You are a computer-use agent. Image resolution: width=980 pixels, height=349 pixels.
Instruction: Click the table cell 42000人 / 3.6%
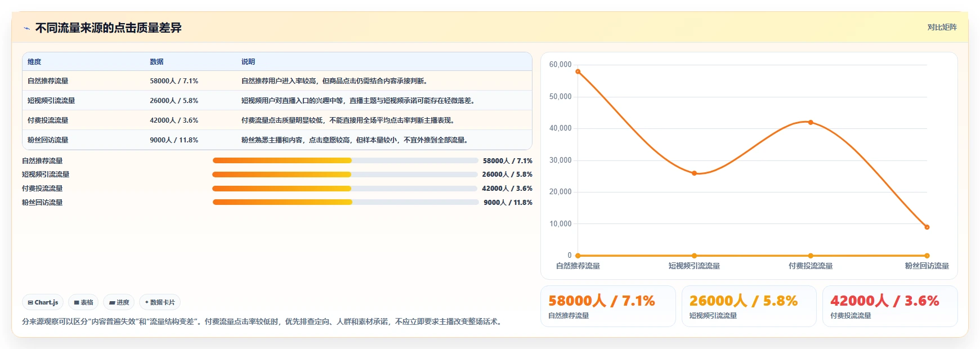[x=174, y=120]
